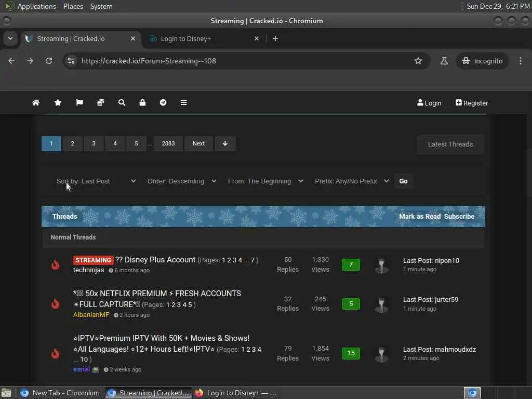The width and height of the screenshot is (532, 399).
Task: Open the Order: Descending dropdown
Action: [x=181, y=181]
